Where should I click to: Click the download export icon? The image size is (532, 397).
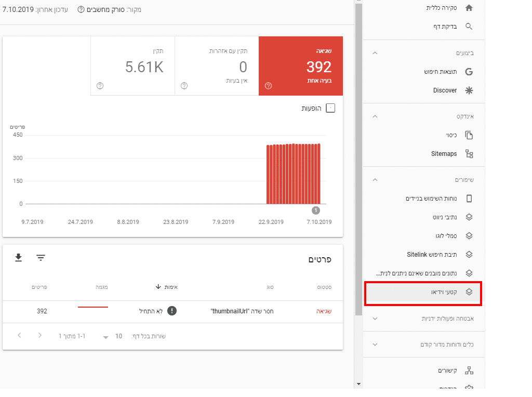point(19,257)
